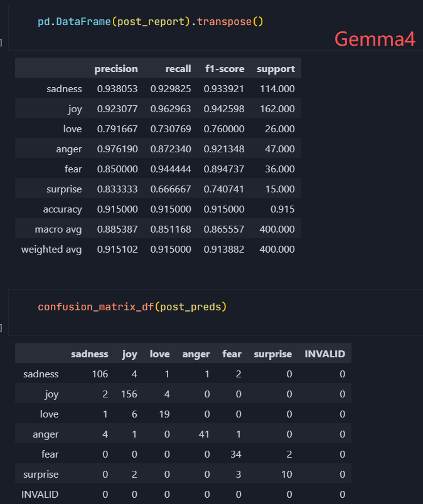Click the love column header in confusion matrix

tap(159, 354)
